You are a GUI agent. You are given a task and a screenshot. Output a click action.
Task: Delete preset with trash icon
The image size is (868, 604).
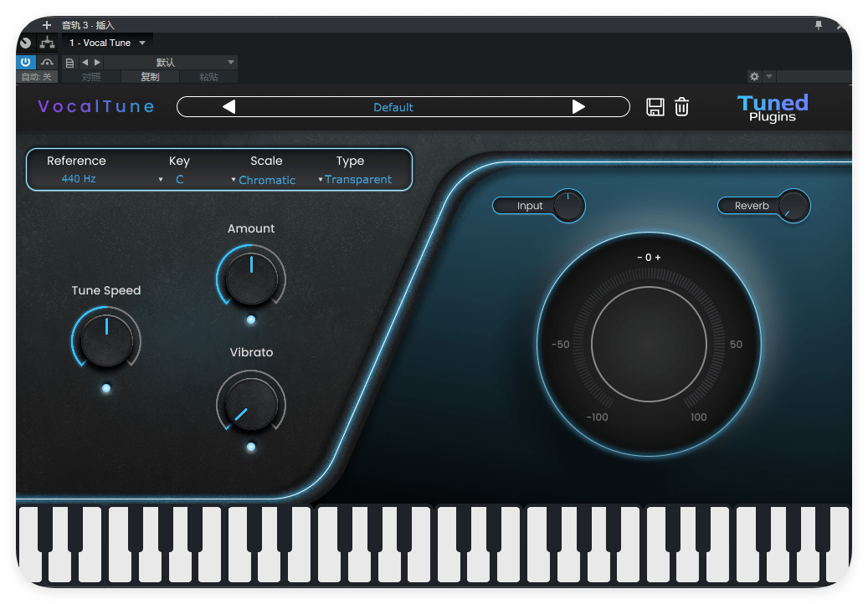[681, 107]
